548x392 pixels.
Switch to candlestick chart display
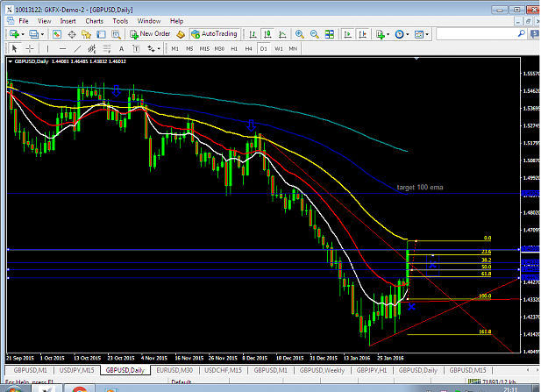click(267, 34)
